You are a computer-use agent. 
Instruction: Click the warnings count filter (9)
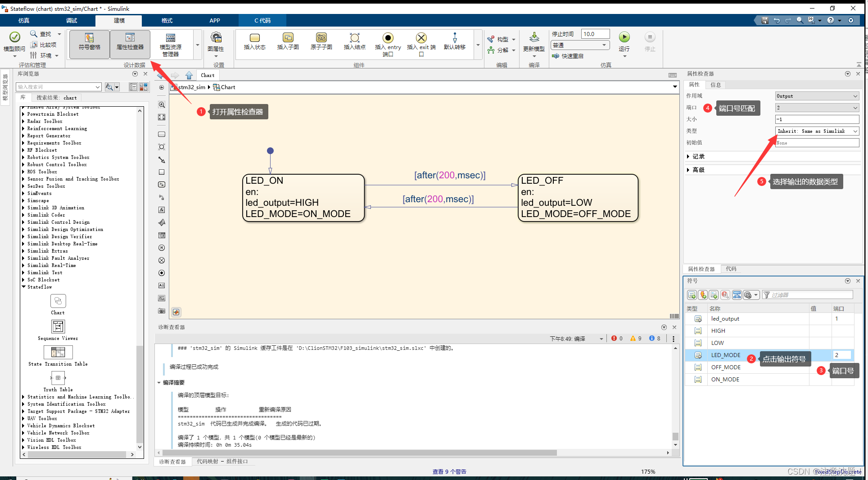coord(636,339)
